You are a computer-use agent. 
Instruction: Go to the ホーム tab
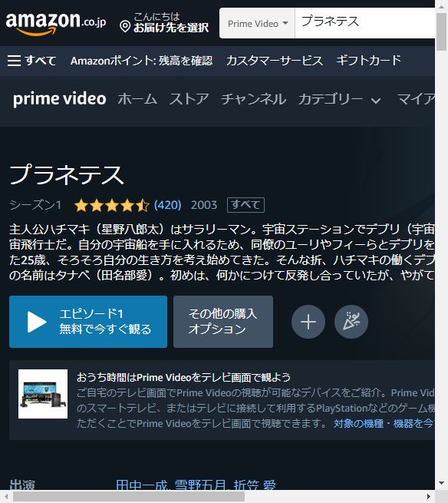pyautogui.click(x=137, y=99)
